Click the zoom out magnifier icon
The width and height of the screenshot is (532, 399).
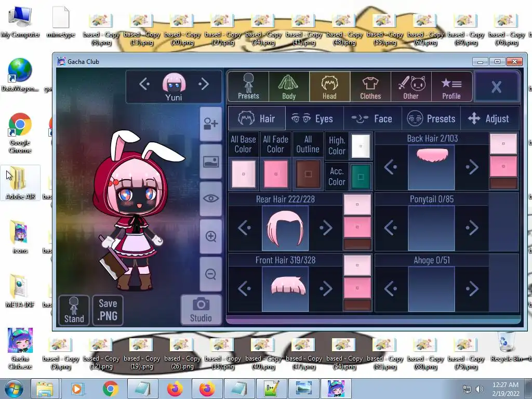[x=211, y=274]
